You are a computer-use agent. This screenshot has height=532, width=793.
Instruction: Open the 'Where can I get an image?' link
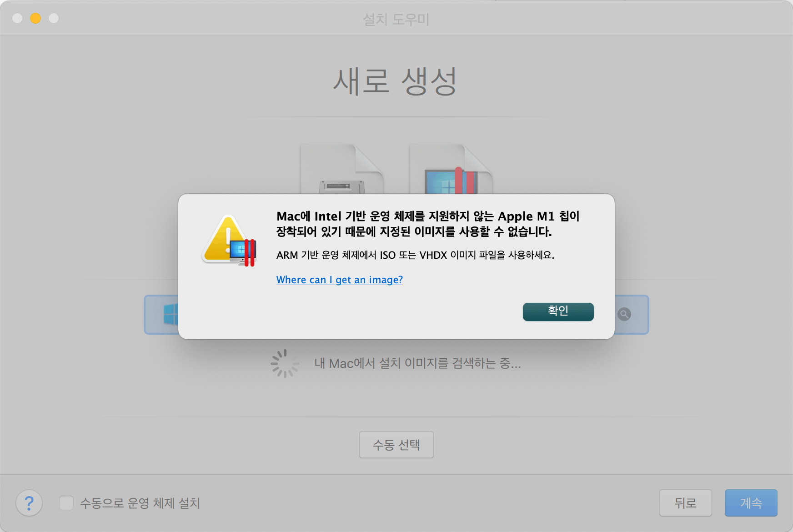pos(340,280)
